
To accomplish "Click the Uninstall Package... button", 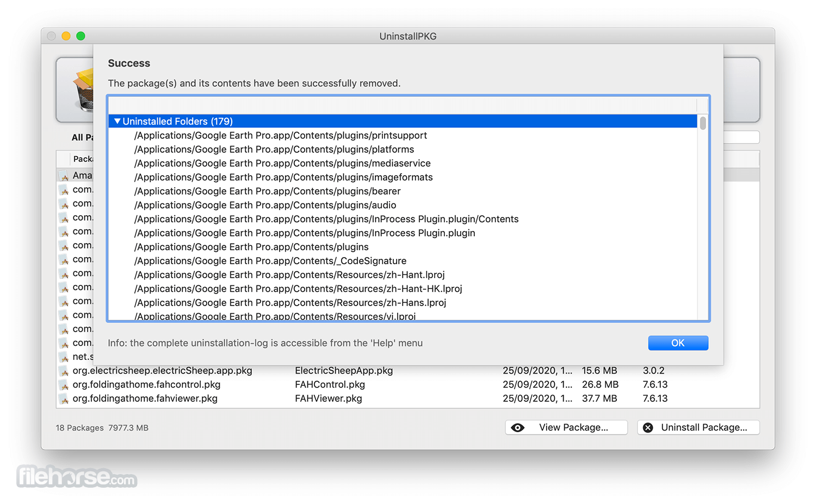I will click(x=698, y=427).
